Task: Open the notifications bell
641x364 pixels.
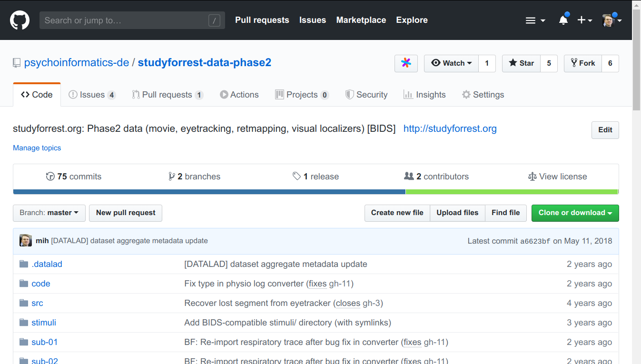Action: pos(563,20)
